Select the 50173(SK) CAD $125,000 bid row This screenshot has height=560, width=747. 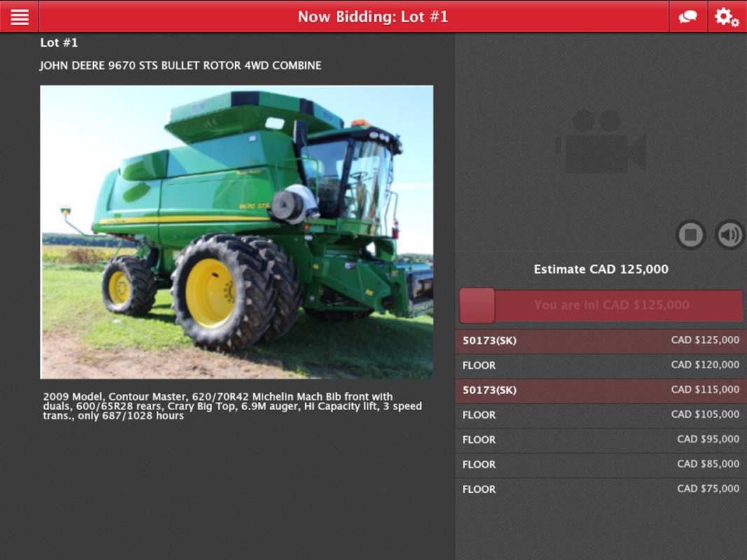point(601,340)
